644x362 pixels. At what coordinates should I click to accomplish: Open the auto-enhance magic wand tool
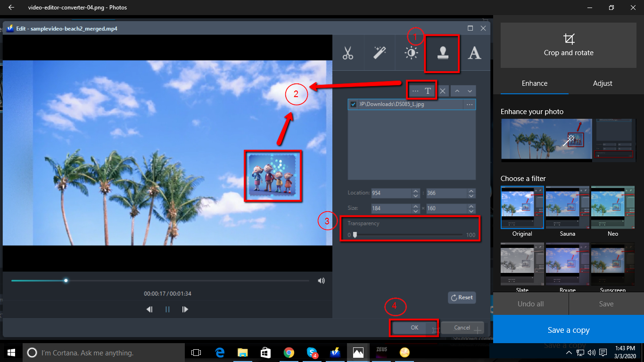[x=380, y=52]
